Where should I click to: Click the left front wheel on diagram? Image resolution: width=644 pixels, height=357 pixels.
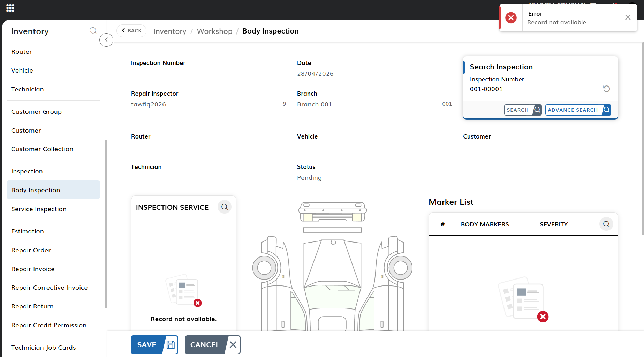pos(264,268)
